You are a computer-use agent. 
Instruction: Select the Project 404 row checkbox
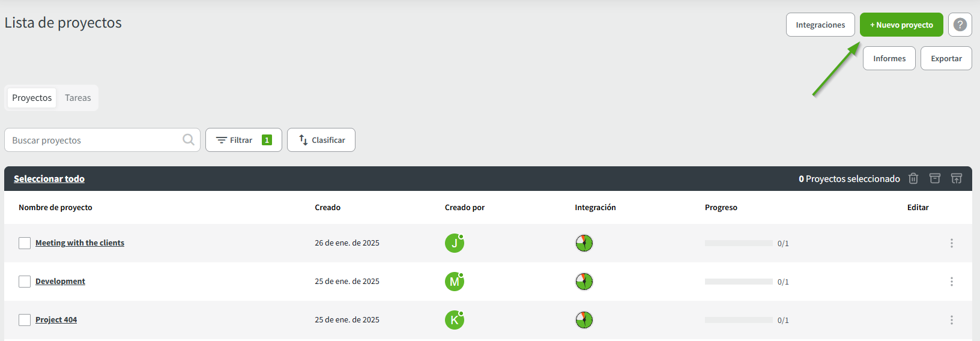pyautogui.click(x=25, y=320)
